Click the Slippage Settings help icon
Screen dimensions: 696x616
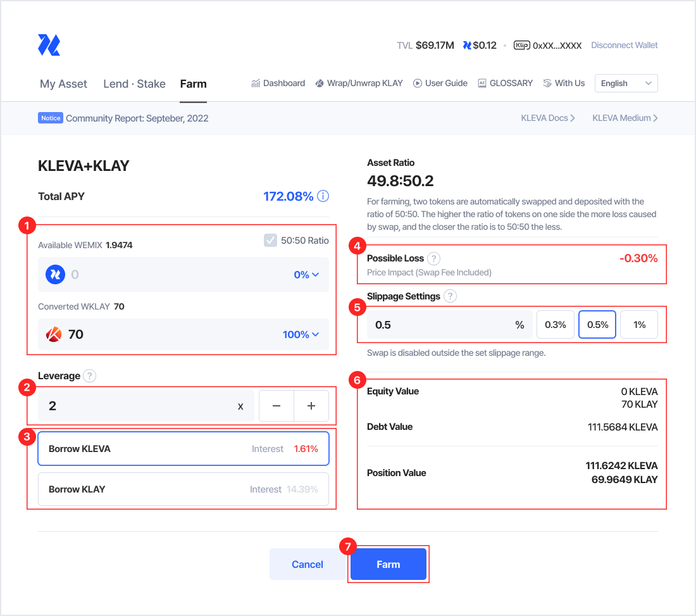(450, 296)
